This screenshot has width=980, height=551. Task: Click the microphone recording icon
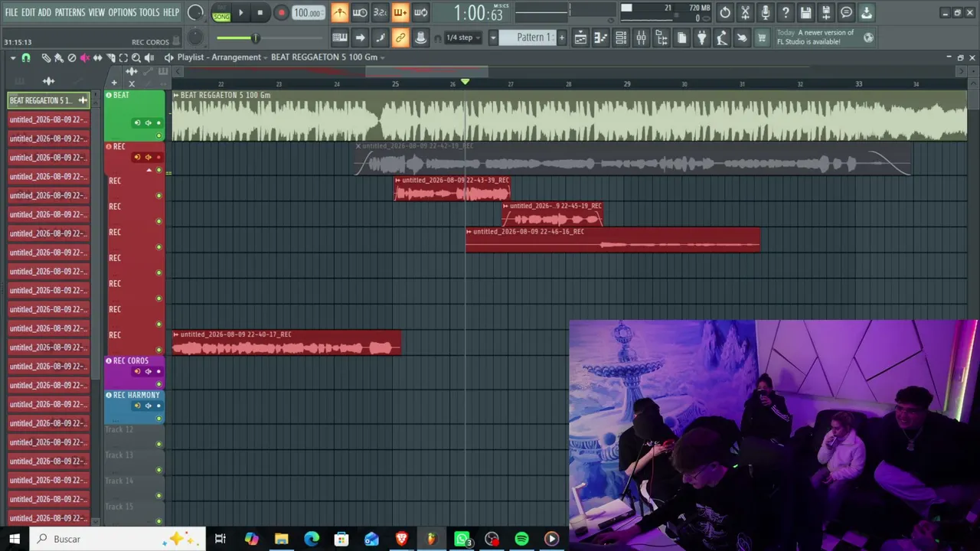coord(765,12)
